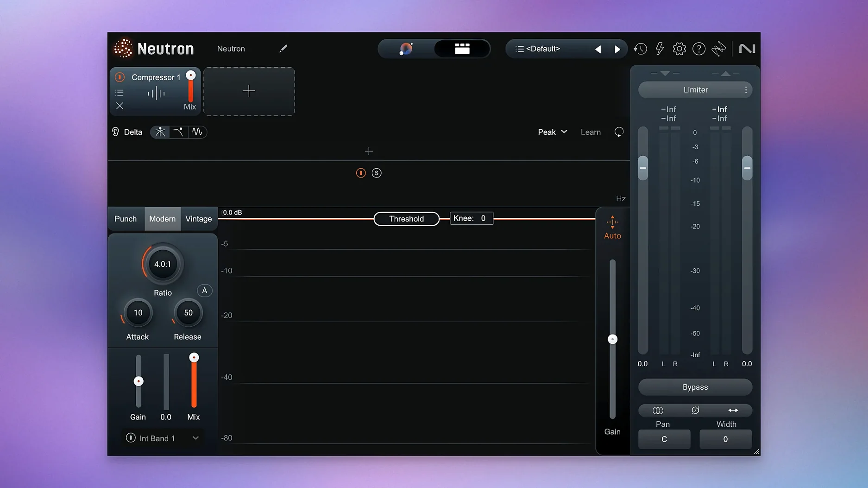Click the preset name edit pencil icon

click(283, 49)
